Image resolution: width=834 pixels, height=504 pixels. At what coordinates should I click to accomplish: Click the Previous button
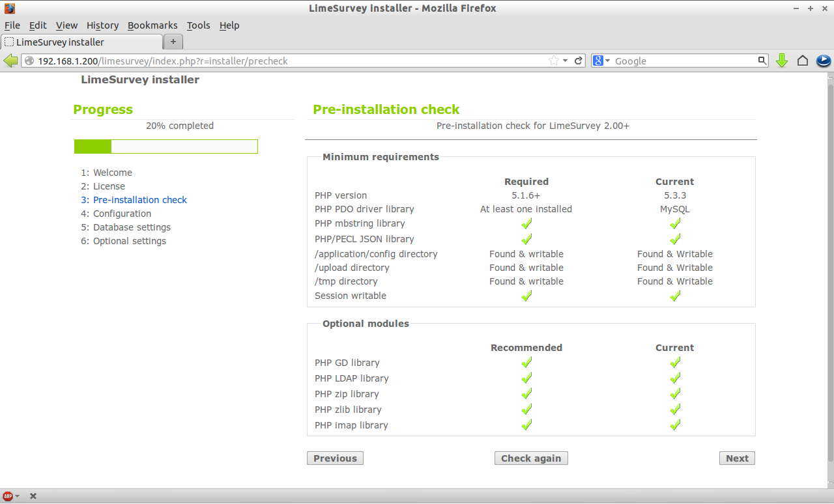[x=335, y=458]
